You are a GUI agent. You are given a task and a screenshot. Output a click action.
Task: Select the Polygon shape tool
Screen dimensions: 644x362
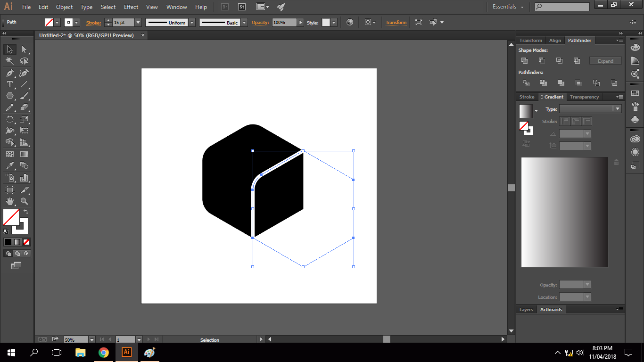click(9, 96)
